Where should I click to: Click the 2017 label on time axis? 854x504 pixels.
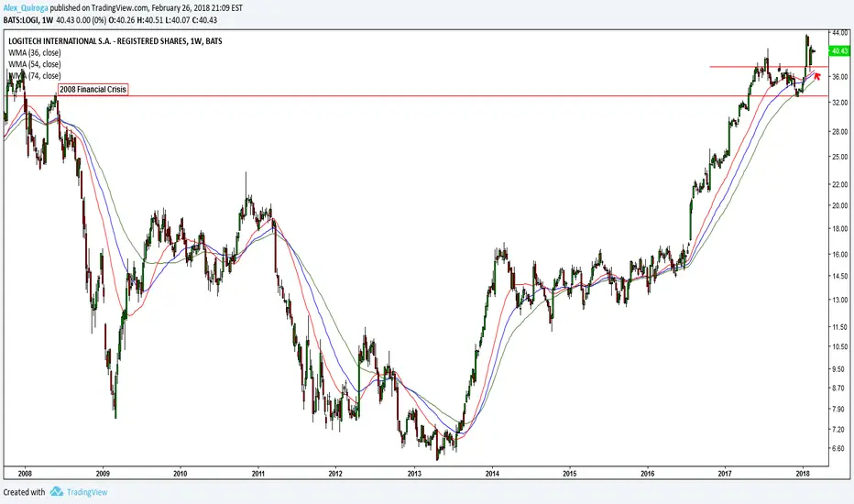pyautogui.click(x=725, y=474)
